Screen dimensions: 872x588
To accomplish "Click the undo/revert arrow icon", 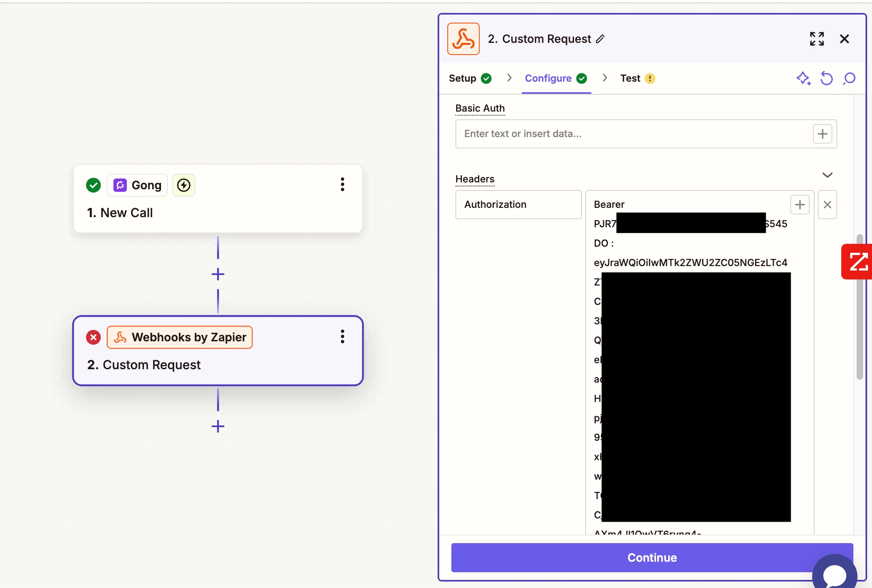I will pyautogui.click(x=826, y=78).
